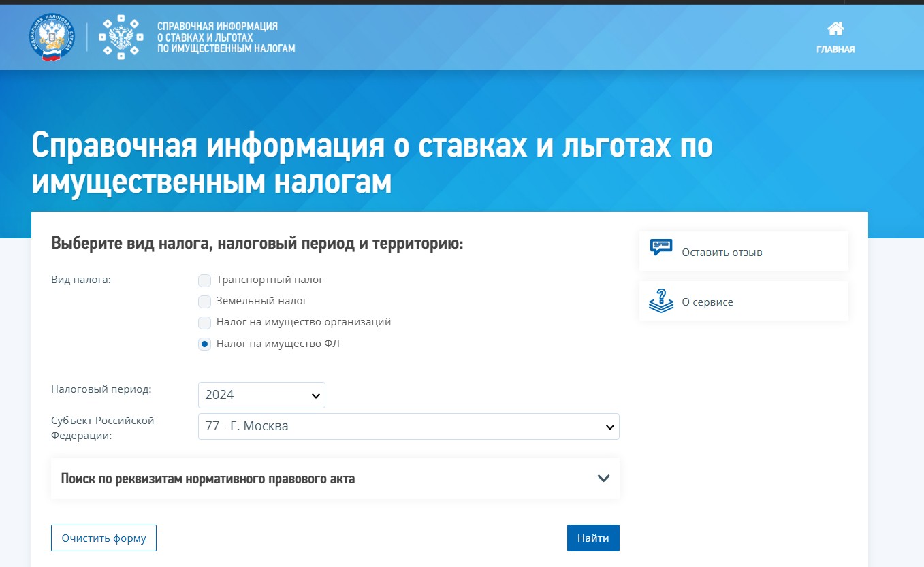Click the Очистить форму button
This screenshot has width=924, height=567.
[x=103, y=538]
